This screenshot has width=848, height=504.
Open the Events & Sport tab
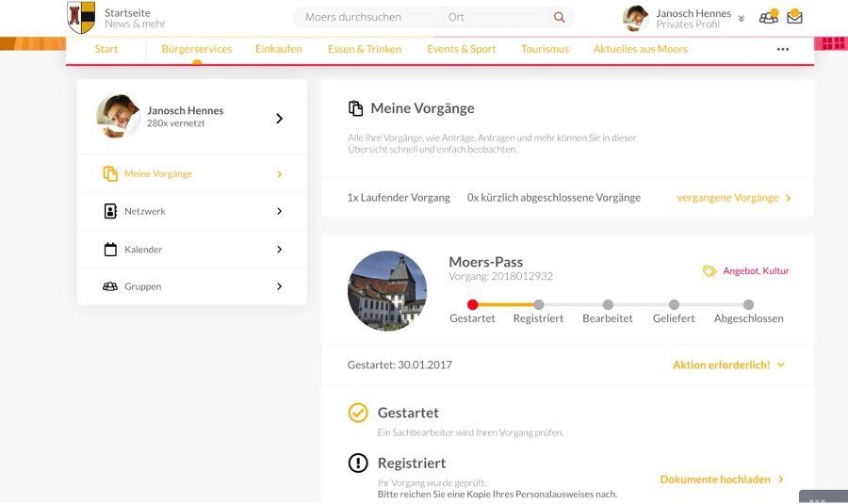point(462,49)
